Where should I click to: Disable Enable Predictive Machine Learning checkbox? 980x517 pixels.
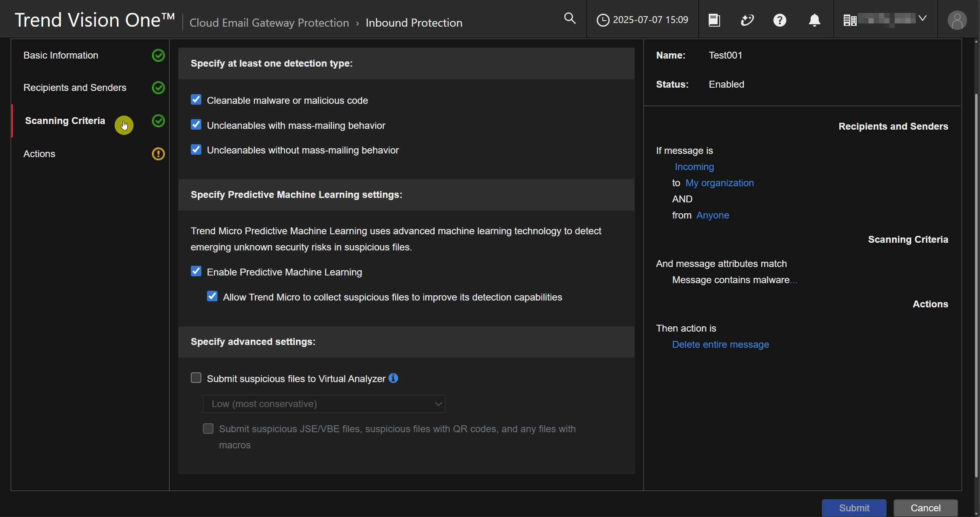tap(196, 271)
